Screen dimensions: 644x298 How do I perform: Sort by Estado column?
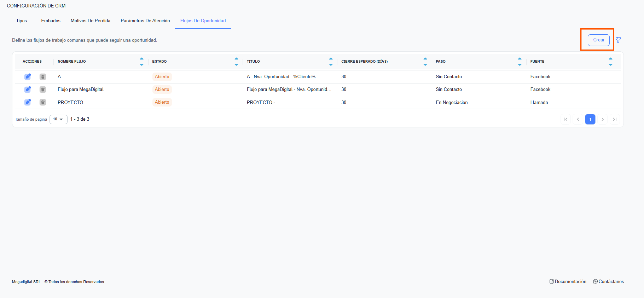point(236,62)
